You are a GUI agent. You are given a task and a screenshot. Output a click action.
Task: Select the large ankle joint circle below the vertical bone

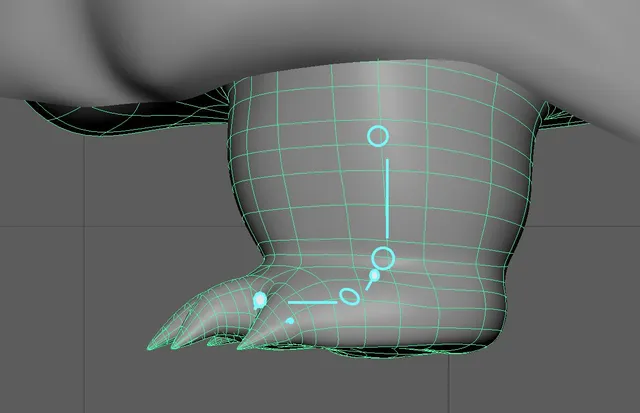point(383,258)
